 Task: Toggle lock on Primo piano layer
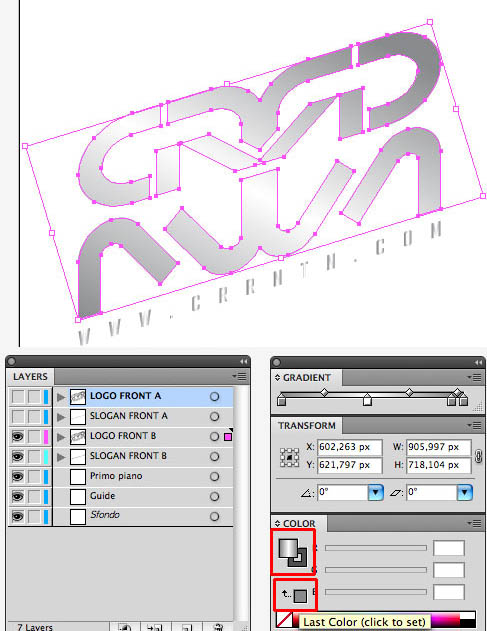pyautogui.click(x=34, y=476)
